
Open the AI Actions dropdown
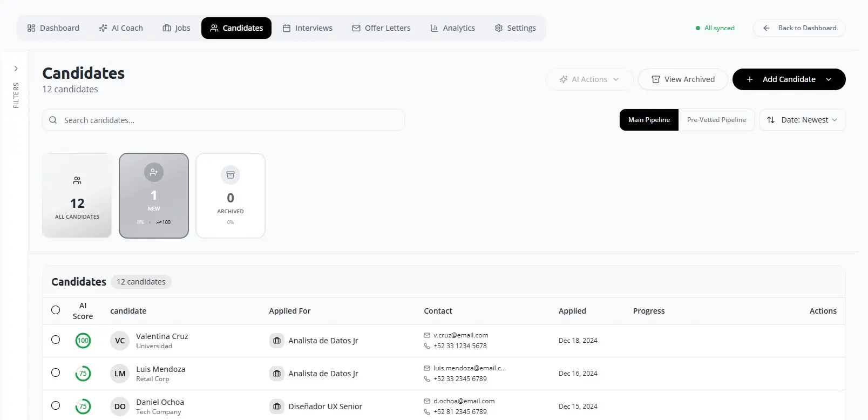[x=589, y=79]
